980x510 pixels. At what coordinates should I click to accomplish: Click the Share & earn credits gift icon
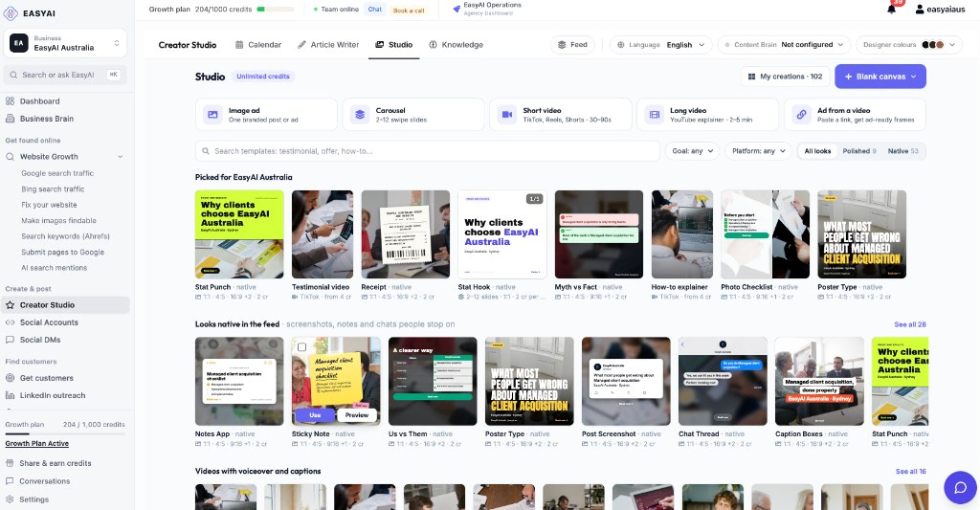pos(10,463)
